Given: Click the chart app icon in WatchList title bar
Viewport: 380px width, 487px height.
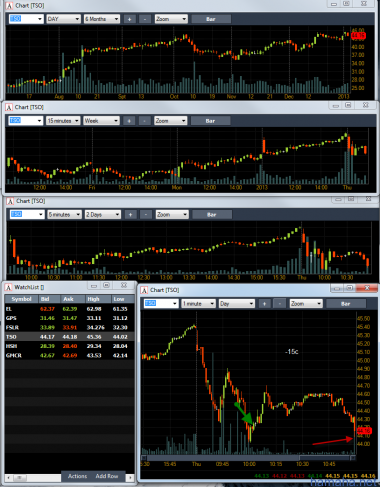Looking at the screenshot, I should coord(9,287).
